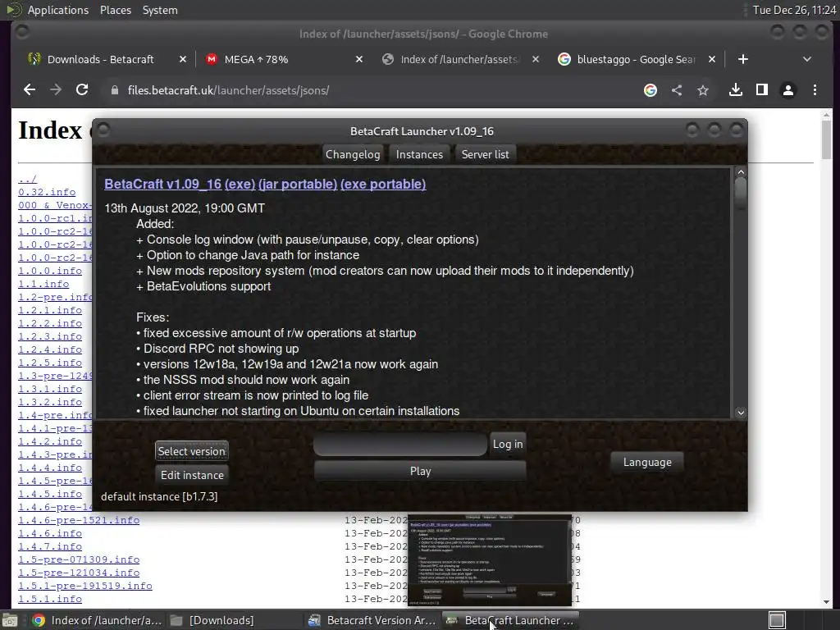Bookmark page with the star icon
Screen dimensions: 840x630
703,90
